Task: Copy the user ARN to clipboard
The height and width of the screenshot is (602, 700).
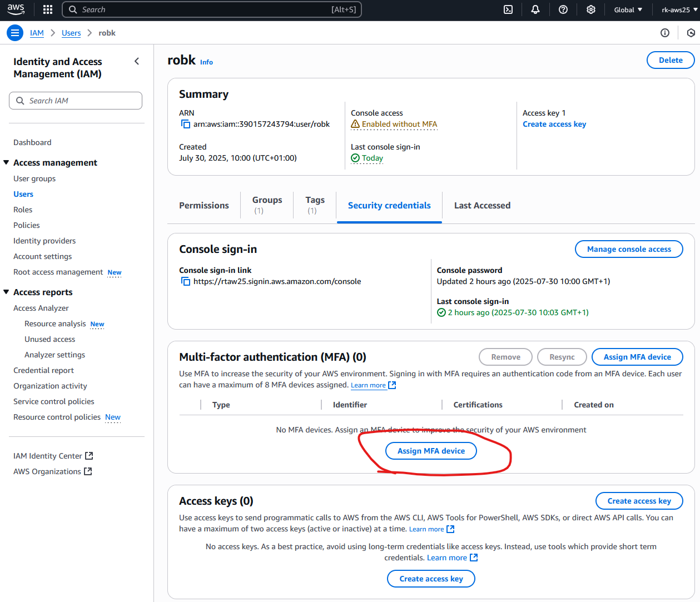Action: click(x=186, y=124)
